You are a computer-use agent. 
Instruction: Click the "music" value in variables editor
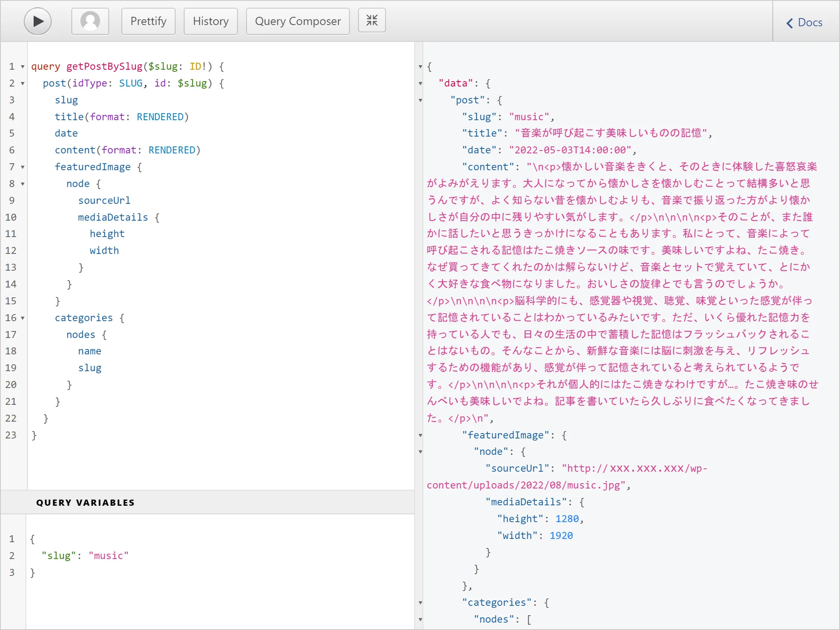(x=109, y=556)
